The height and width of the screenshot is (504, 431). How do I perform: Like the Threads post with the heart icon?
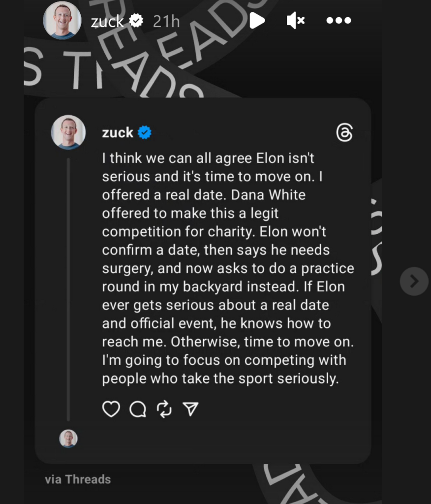point(111,409)
